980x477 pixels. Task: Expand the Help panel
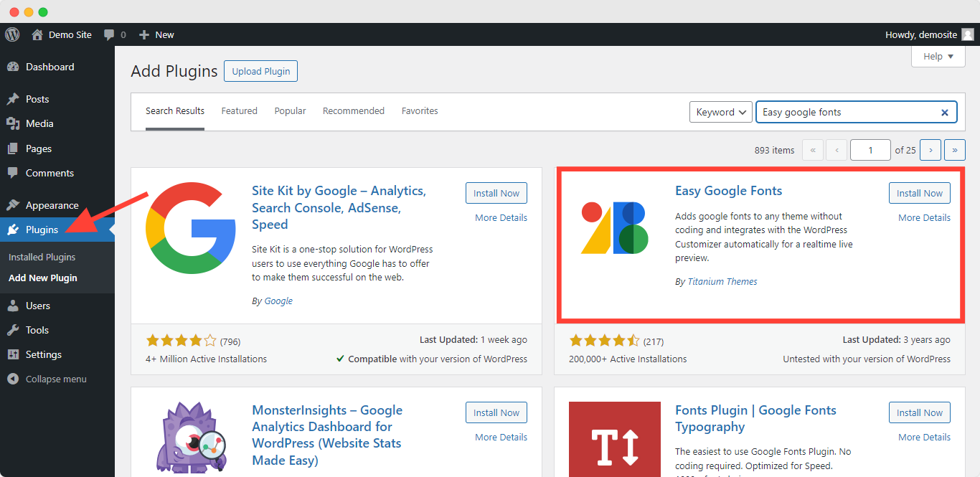click(938, 56)
